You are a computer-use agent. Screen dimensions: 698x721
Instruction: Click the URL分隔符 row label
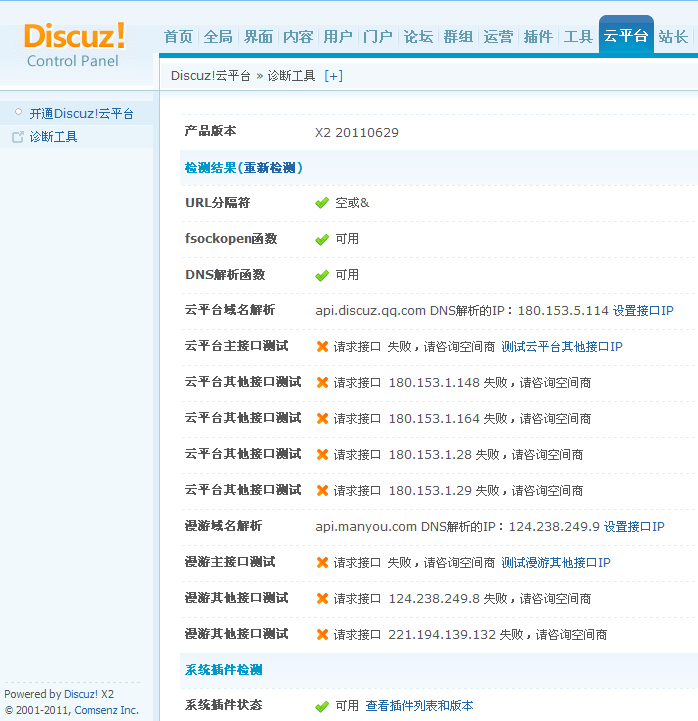tap(217, 203)
